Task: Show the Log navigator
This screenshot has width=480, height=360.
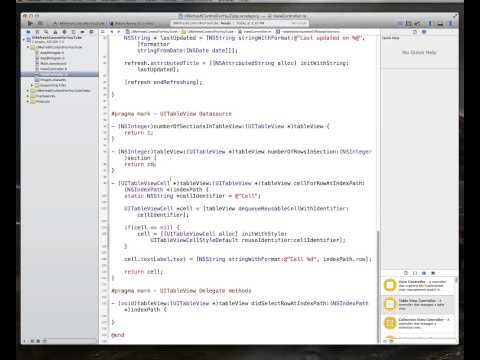Action: click(x=91, y=32)
